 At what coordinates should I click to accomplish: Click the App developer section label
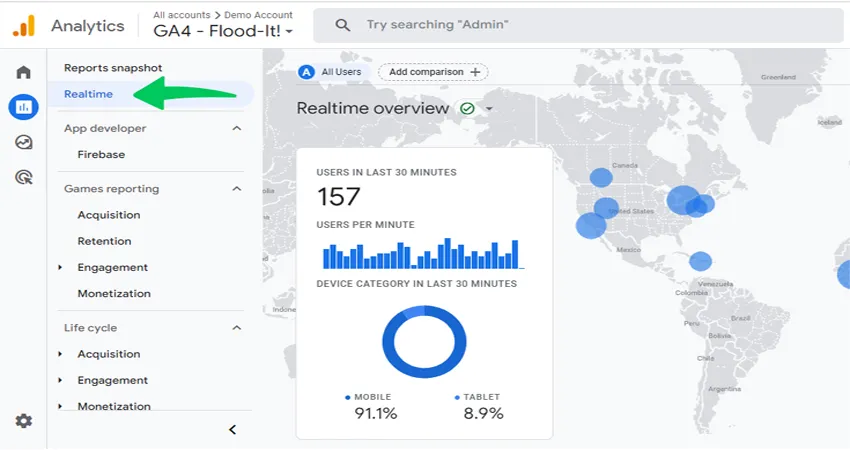tap(105, 128)
